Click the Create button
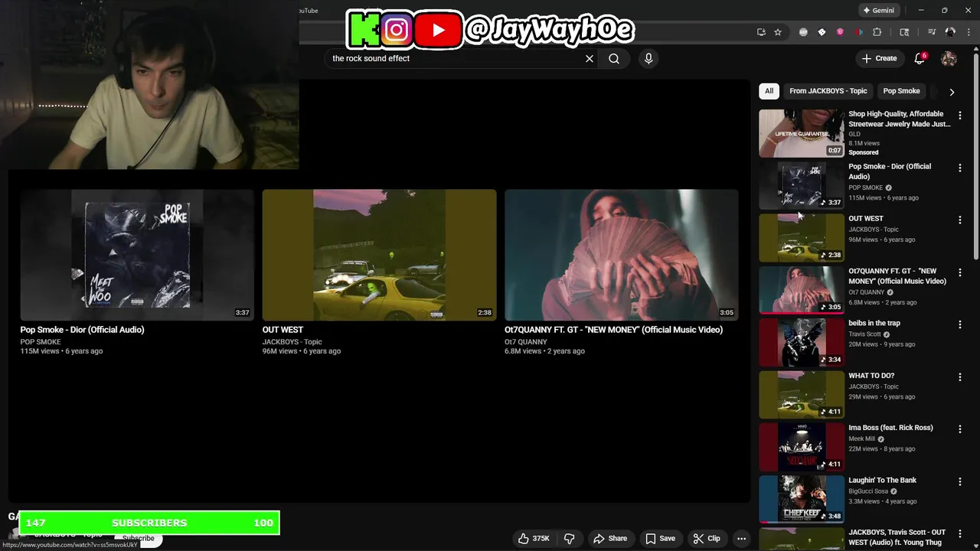Image resolution: width=980 pixels, height=551 pixels. click(x=879, y=58)
